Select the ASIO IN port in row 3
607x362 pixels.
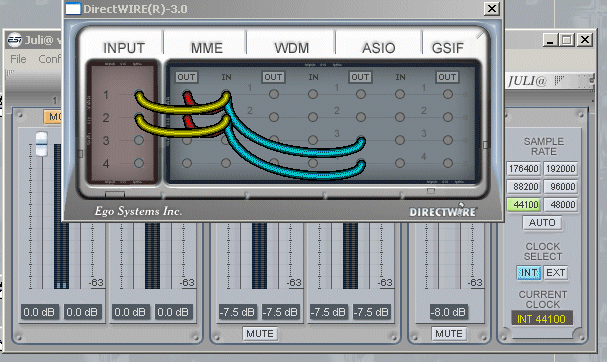[x=400, y=140]
